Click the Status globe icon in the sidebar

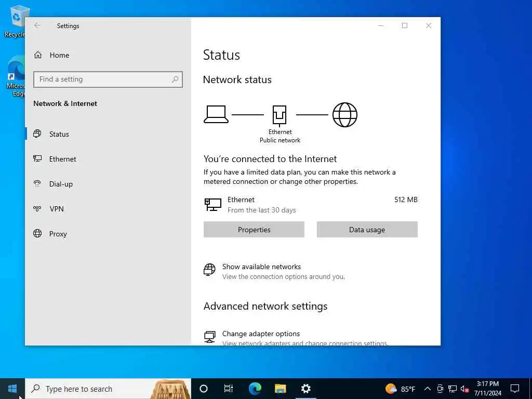37,134
